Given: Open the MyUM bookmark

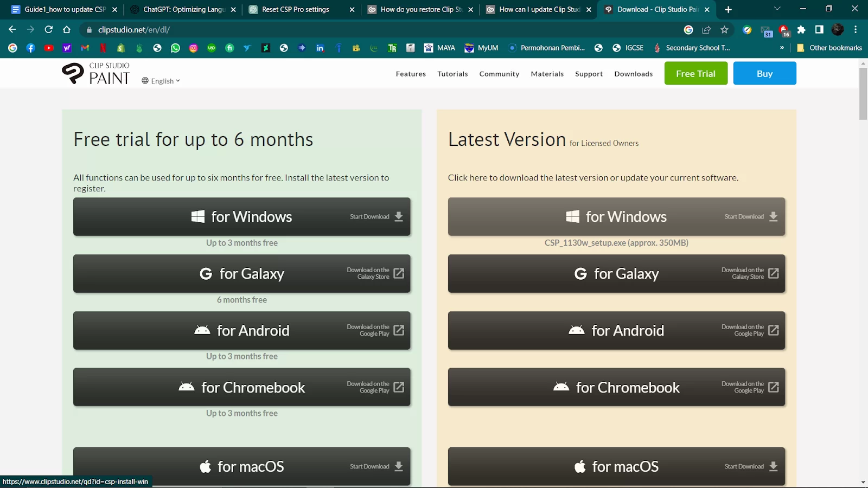Looking at the screenshot, I should tap(482, 48).
